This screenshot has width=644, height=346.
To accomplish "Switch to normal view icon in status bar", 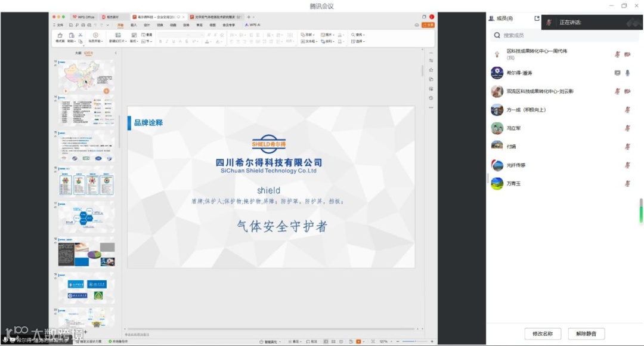I will coord(326,341).
